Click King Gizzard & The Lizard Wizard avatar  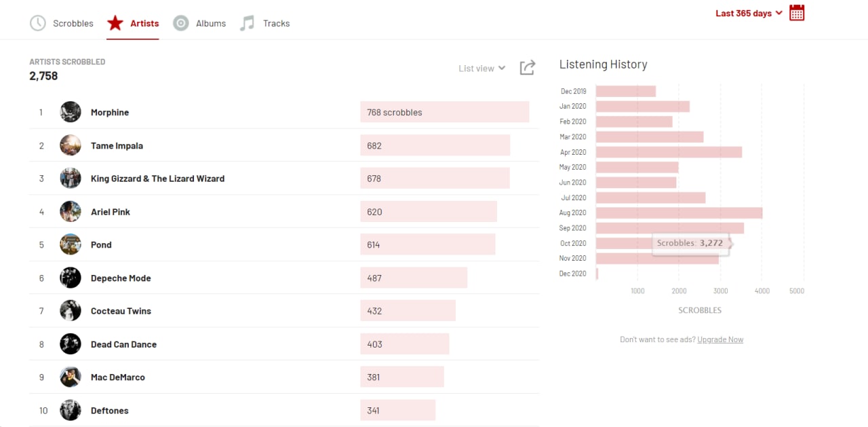[x=71, y=179]
